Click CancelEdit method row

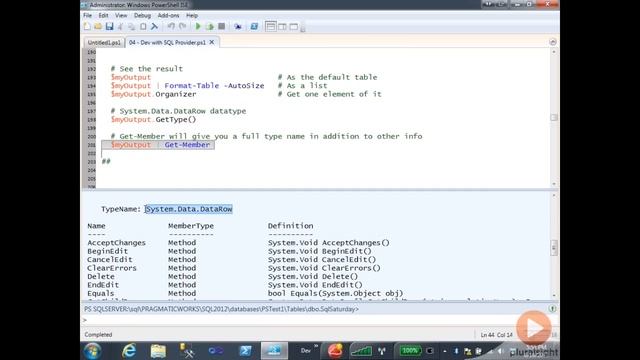[x=231, y=260]
